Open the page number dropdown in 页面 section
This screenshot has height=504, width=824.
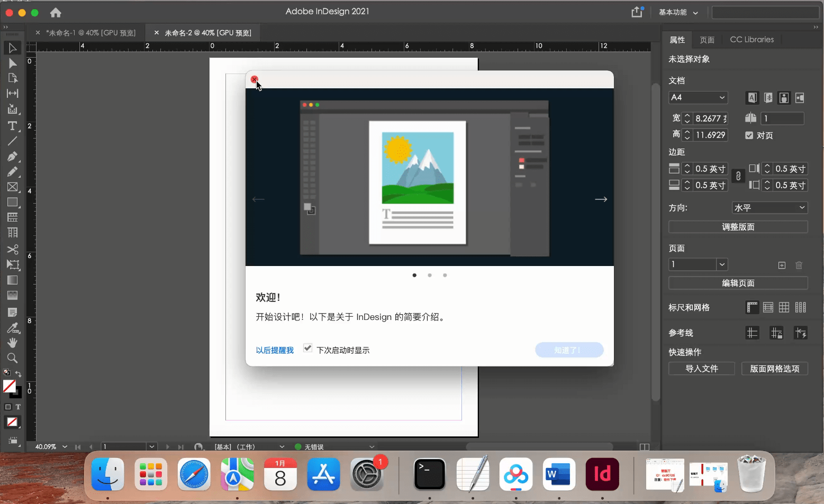[x=722, y=264]
